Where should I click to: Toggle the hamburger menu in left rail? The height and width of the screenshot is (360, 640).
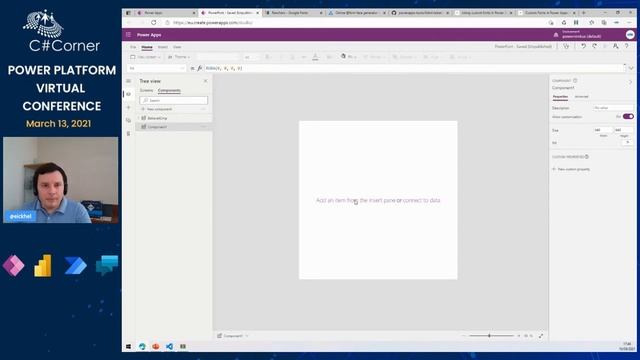click(129, 81)
